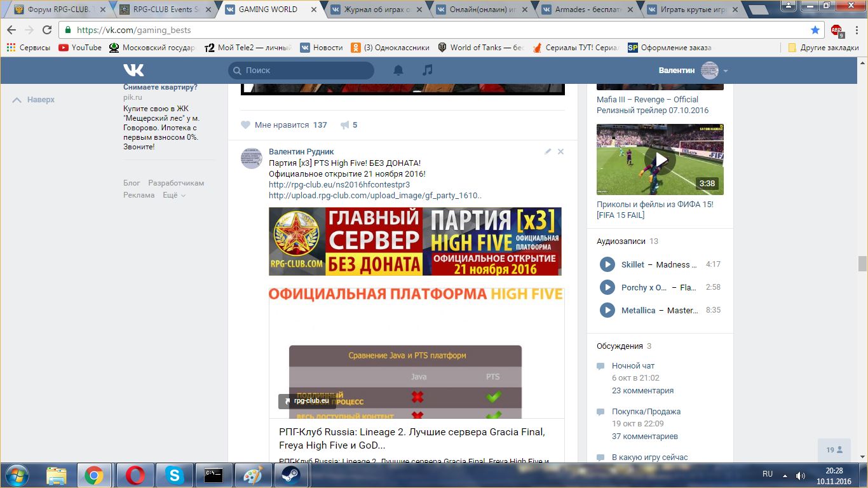Open the friends online counter showing 19
868x488 pixels.
834,450
